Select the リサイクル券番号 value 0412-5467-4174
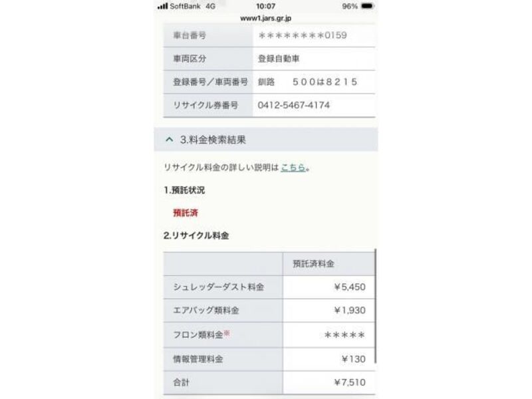The width and height of the screenshot is (532, 399). [x=294, y=105]
